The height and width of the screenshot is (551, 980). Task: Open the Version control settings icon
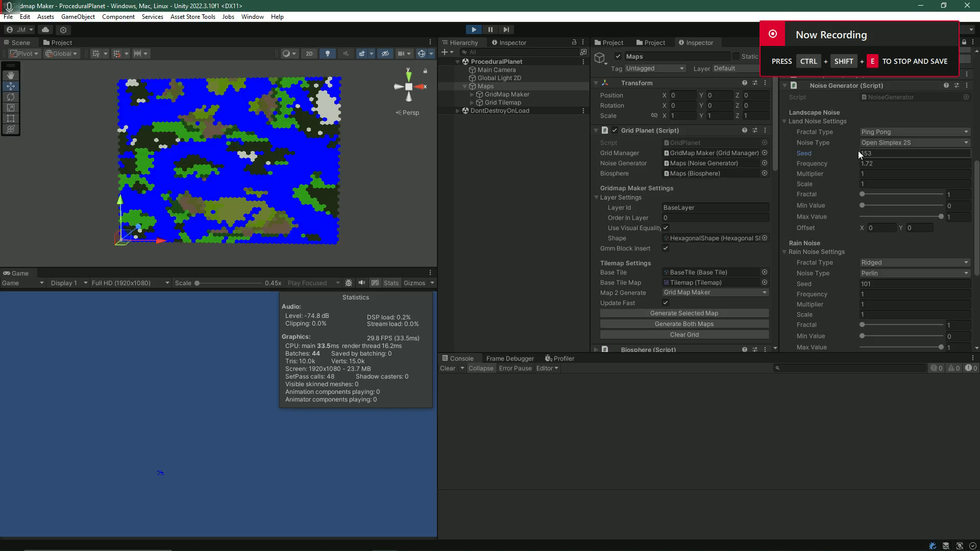tap(63, 30)
